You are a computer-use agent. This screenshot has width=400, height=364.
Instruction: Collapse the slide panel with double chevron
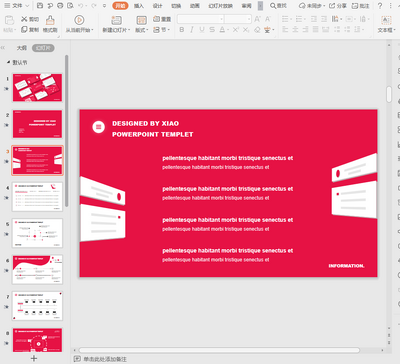click(3, 48)
